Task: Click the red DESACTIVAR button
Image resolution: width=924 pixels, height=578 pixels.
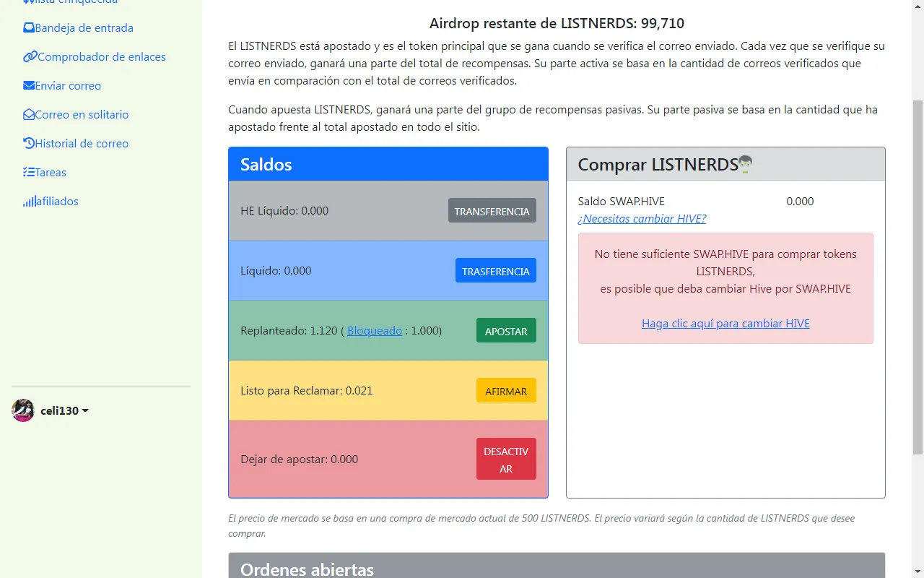Action: [x=506, y=459]
